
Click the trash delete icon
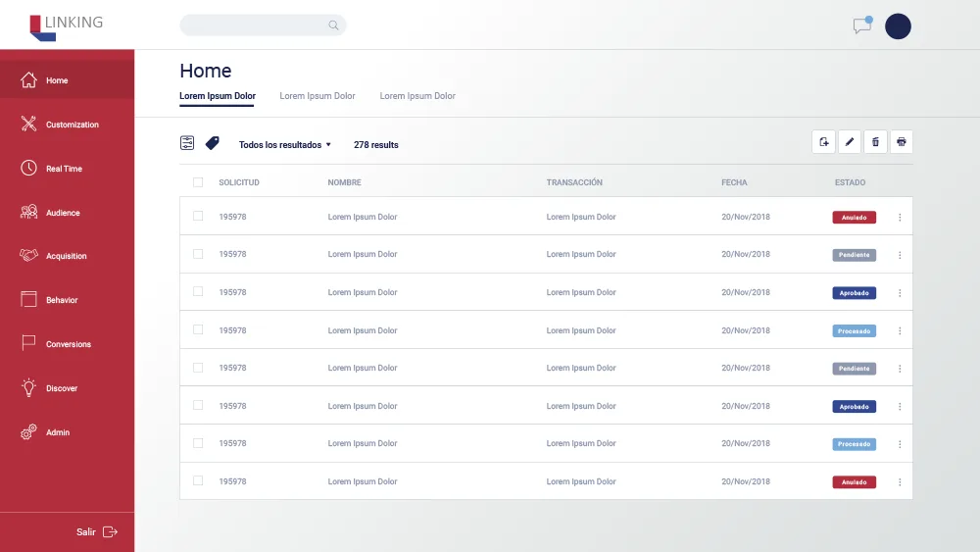875,142
